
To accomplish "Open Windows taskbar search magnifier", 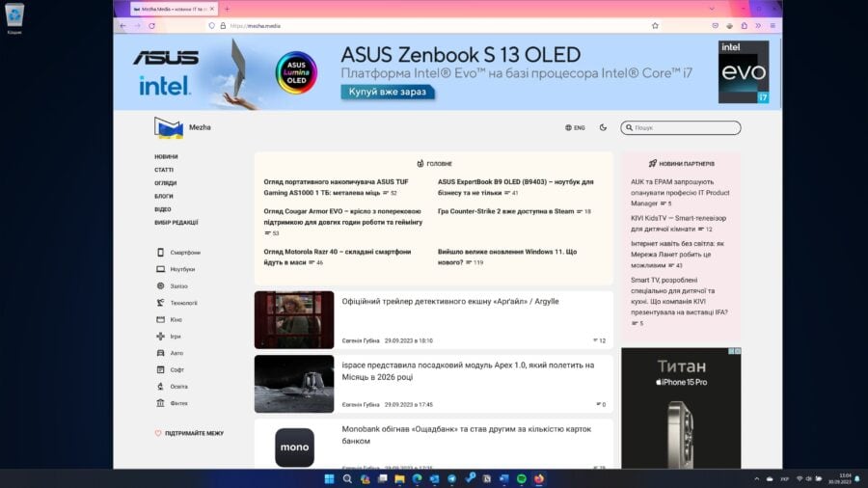I will click(347, 478).
